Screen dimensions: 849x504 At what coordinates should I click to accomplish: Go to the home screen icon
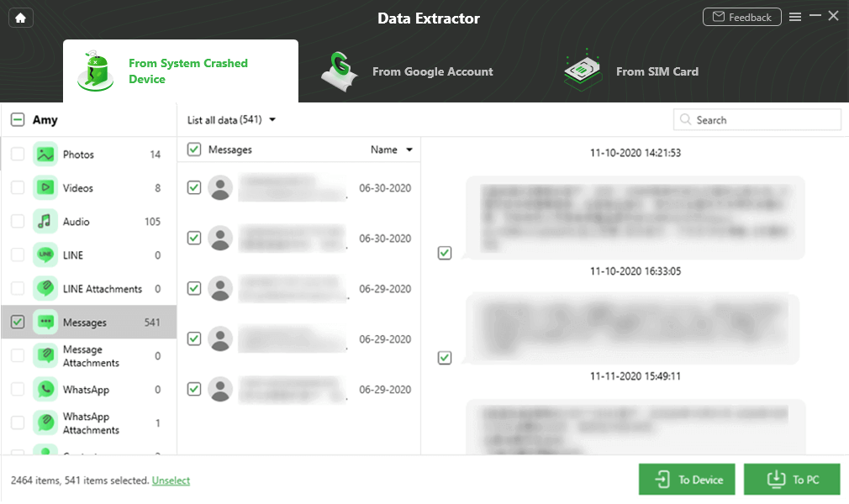[x=20, y=18]
